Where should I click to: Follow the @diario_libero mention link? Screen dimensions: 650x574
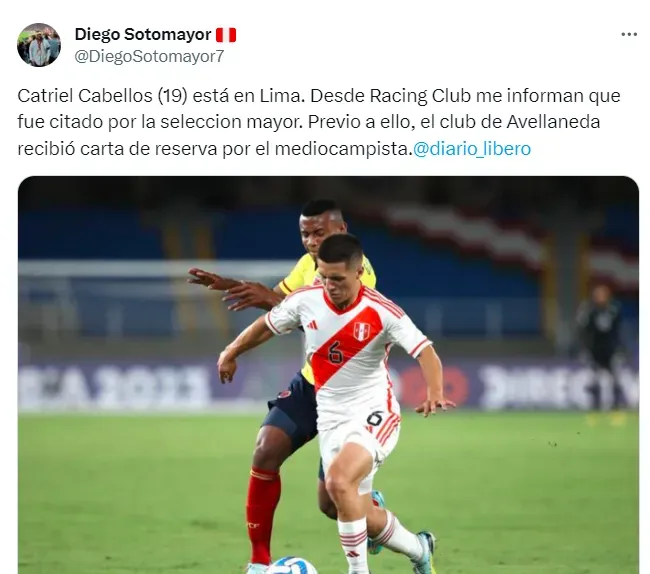[x=472, y=149]
